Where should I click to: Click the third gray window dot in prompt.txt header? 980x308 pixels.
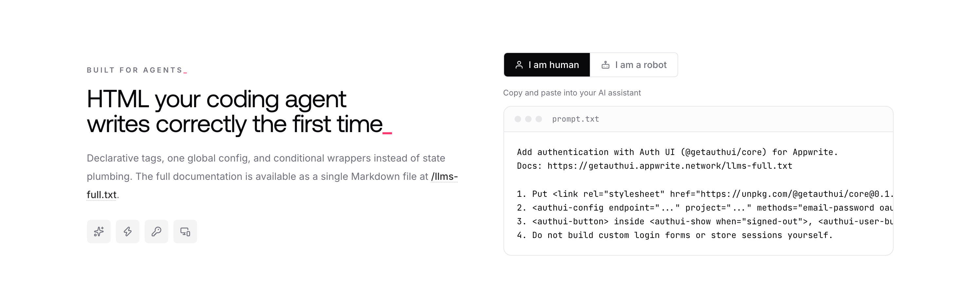coord(539,119)
